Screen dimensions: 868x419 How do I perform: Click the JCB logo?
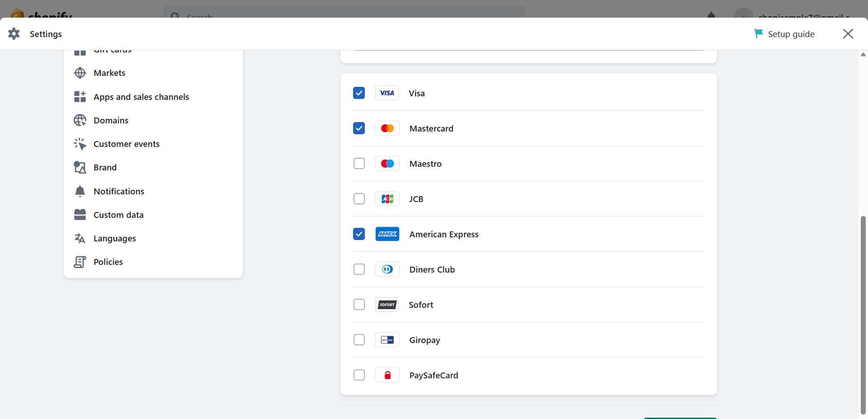coord(387,199)
